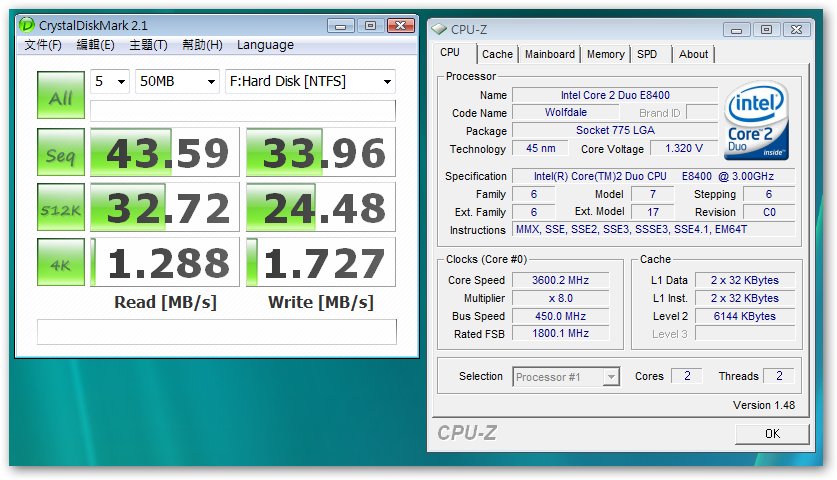Minimize the CPU-Z window
This screenshot has width=837, height=480.
(x=737, y=30)
